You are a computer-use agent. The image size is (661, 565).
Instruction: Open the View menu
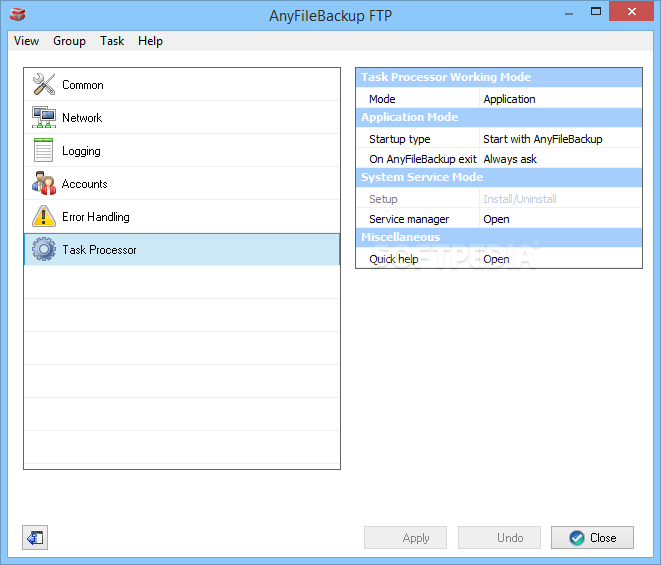pyautogui.click(x=26, y=41)
